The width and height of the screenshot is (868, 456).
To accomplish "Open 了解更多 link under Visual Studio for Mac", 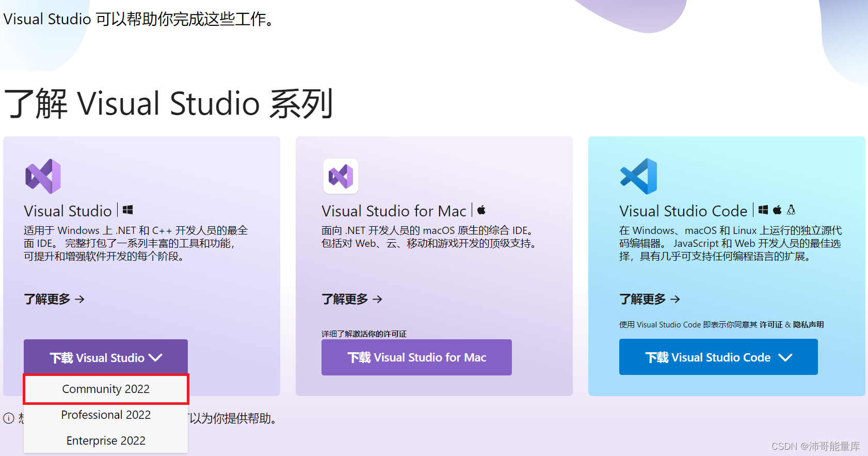I will pos(352,299).
